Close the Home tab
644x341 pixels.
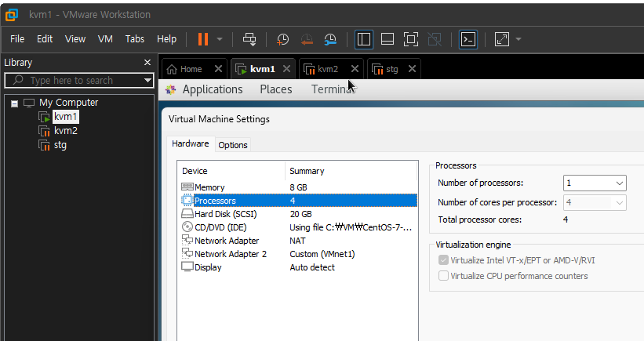[x=219, y=69]
